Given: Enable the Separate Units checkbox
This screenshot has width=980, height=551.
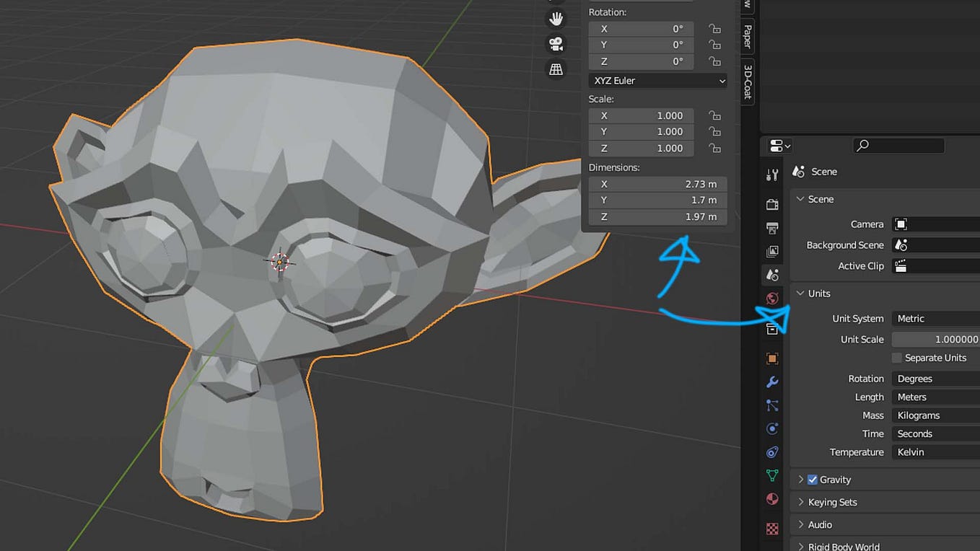Looking at the screenshot, I should (896, 358).
